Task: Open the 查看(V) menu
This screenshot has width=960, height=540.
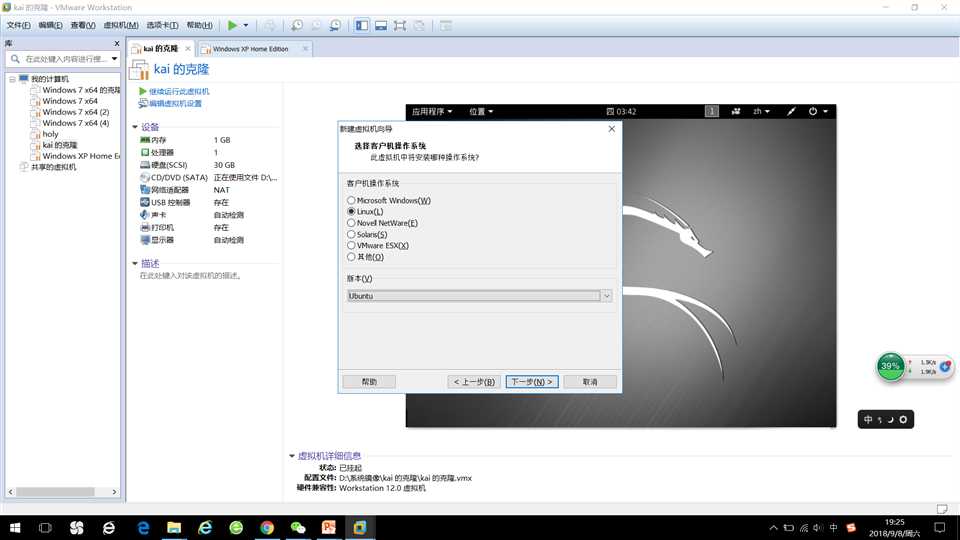Action: tap(83, 25)
